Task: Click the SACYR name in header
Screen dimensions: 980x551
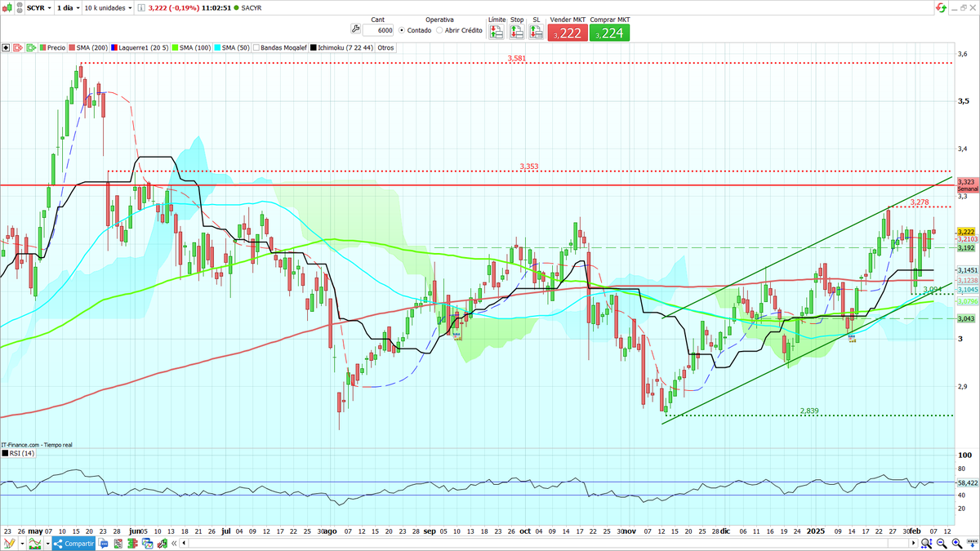Action: (x=252, y=7)
